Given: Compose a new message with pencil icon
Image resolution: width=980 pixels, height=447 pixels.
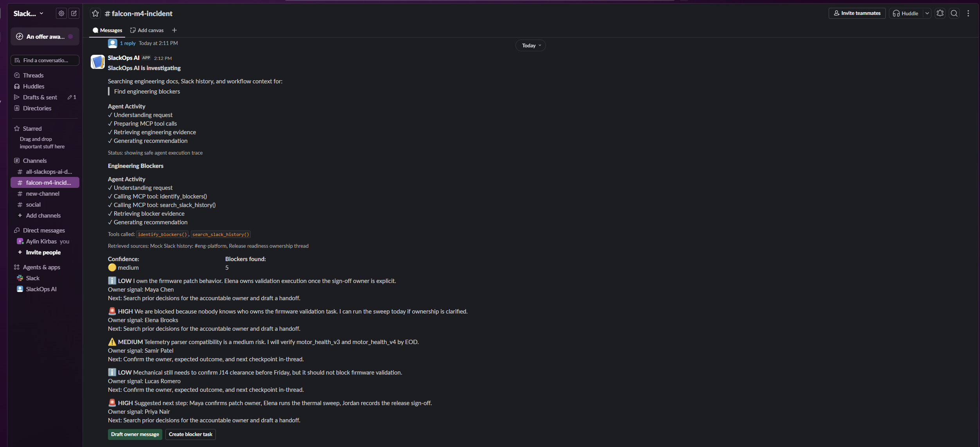Looking at the screenshot, I should 74,13.
